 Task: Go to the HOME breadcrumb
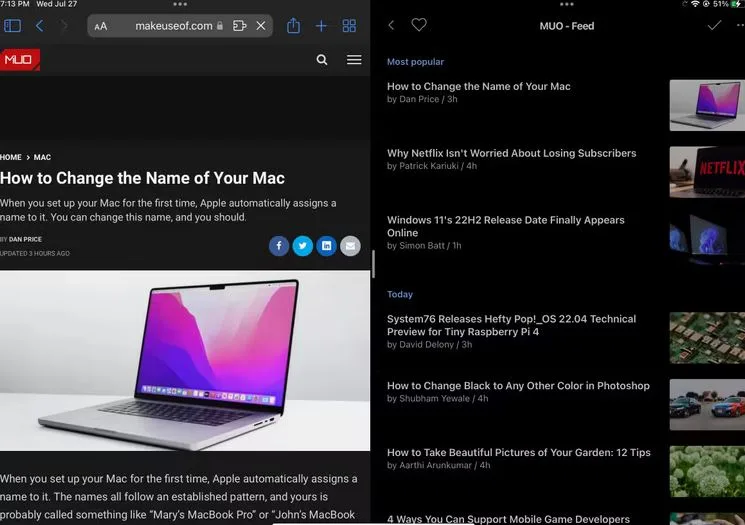click(10, 157)
